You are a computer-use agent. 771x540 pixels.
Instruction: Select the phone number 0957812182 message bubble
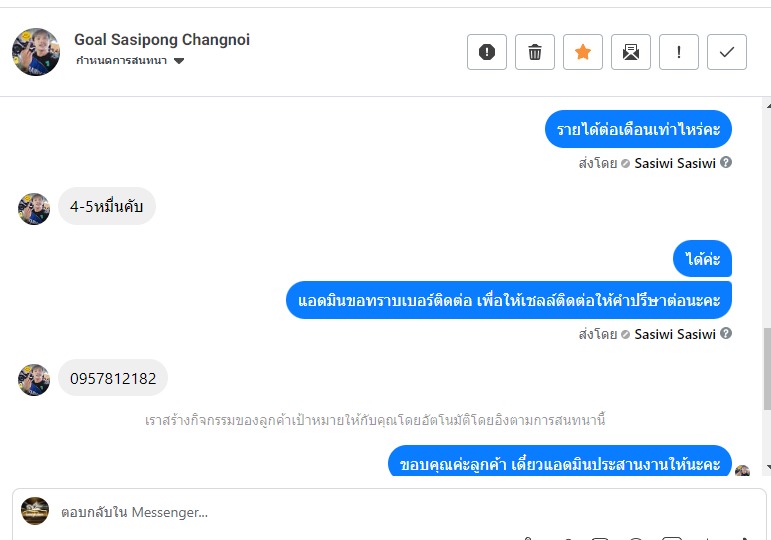point(113,378)
